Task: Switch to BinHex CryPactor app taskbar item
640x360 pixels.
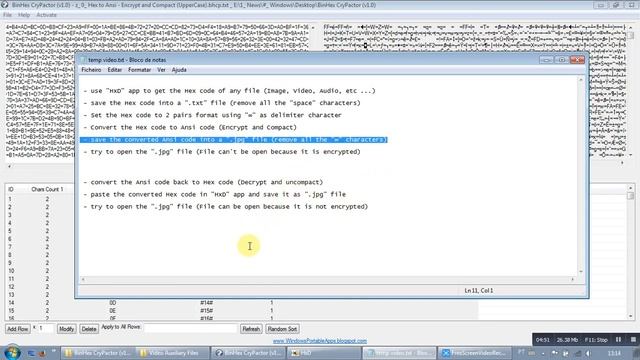Action: click(x=249, y=353)
